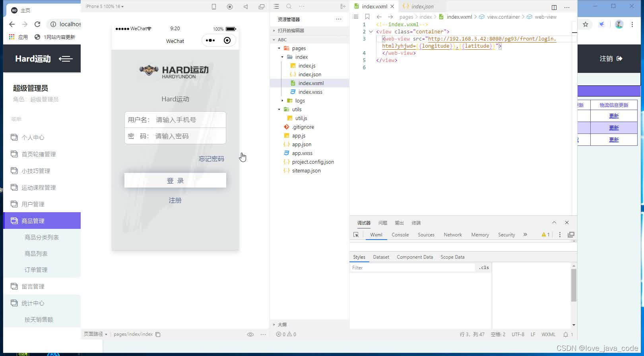
Task: Open the 问题 panel tab
Action: pos(383,223)
